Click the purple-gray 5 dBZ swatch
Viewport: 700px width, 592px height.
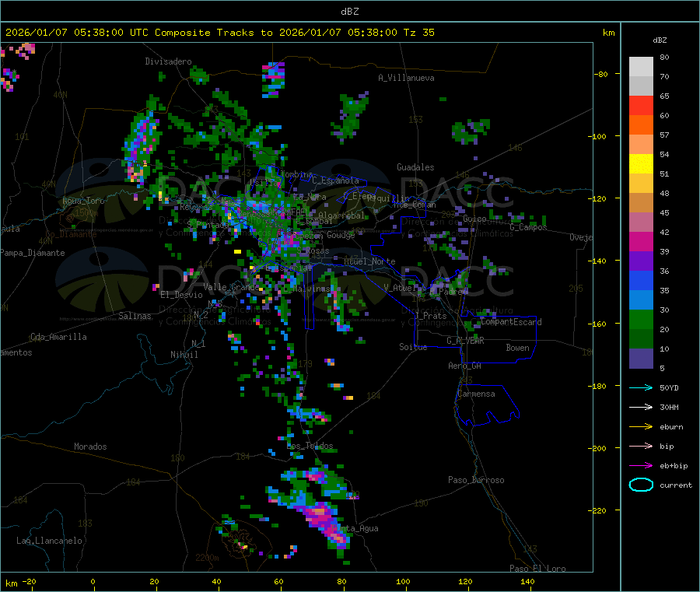point(641,359)
